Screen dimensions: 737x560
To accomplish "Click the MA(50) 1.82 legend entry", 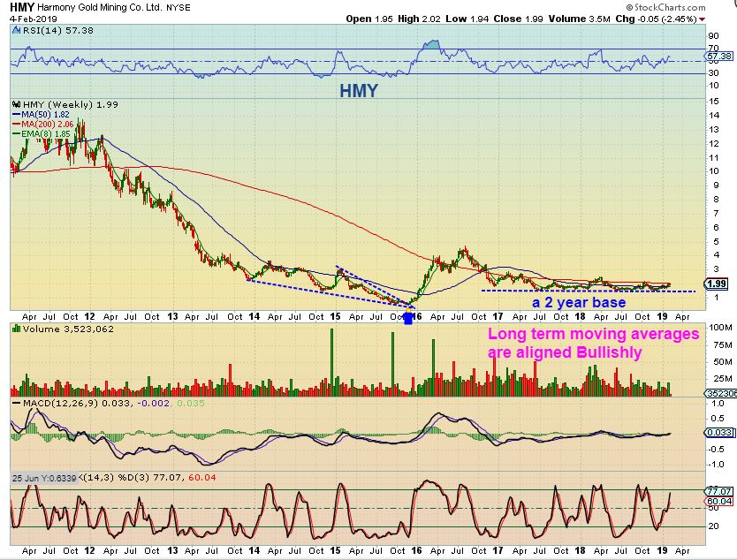I will (41, 115).
